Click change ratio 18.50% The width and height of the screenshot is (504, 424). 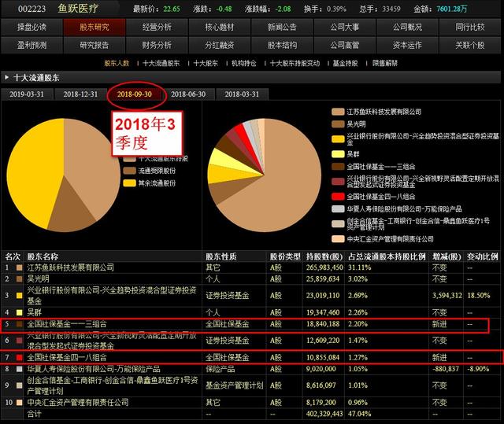(479, 295)
